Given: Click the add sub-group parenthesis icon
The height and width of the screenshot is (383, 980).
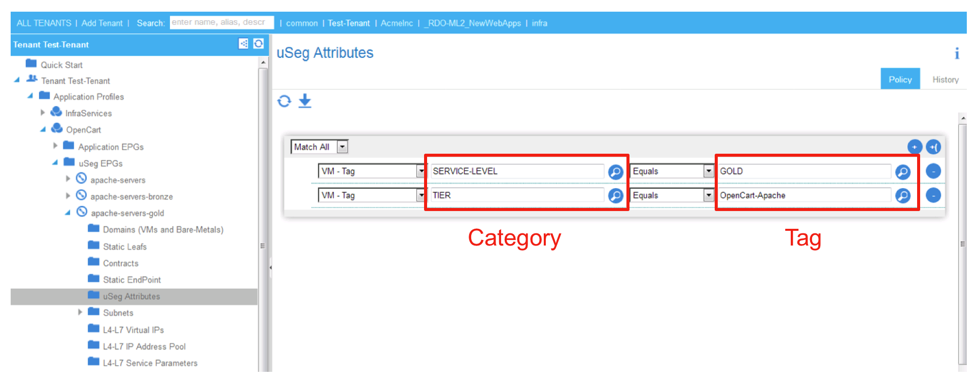Looking at the screenshot, I should pos(933,147).
